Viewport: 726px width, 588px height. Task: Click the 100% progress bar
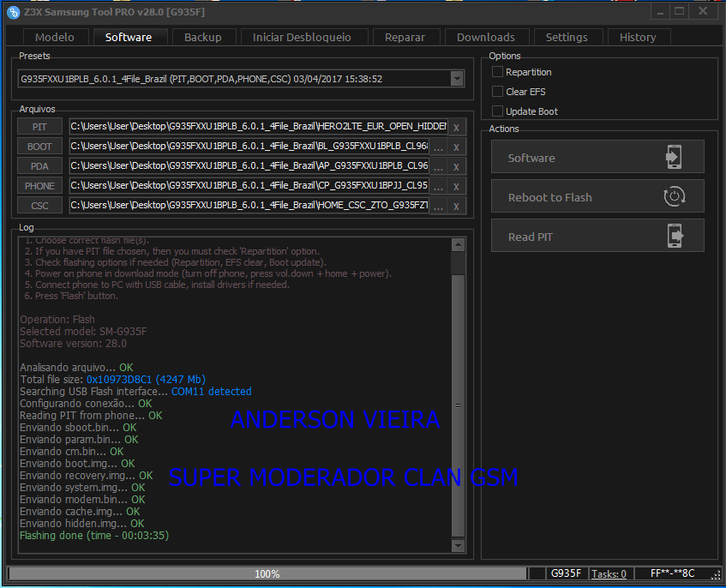[267, 573]
